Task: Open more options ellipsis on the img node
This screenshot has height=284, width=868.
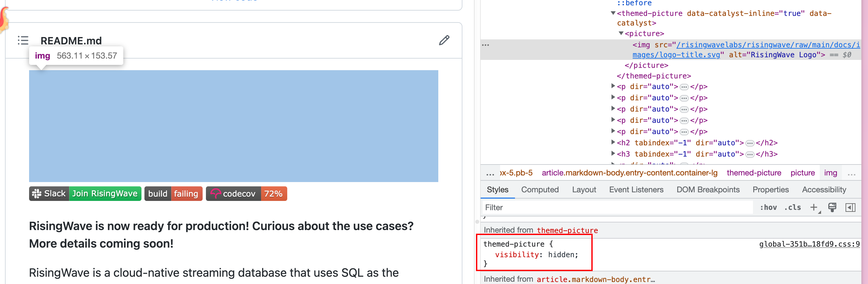Action: pos(485,45)
